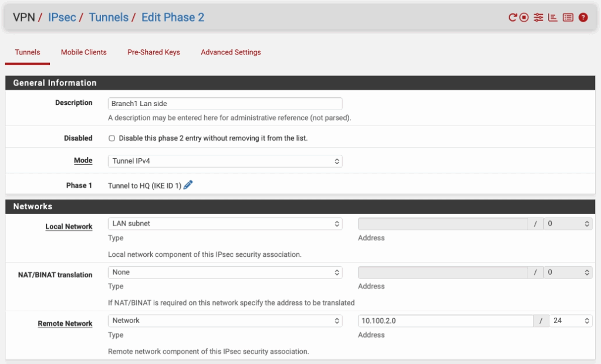Expand the Local Network type dropdown
601x364 pixels.
pos(225,224)
